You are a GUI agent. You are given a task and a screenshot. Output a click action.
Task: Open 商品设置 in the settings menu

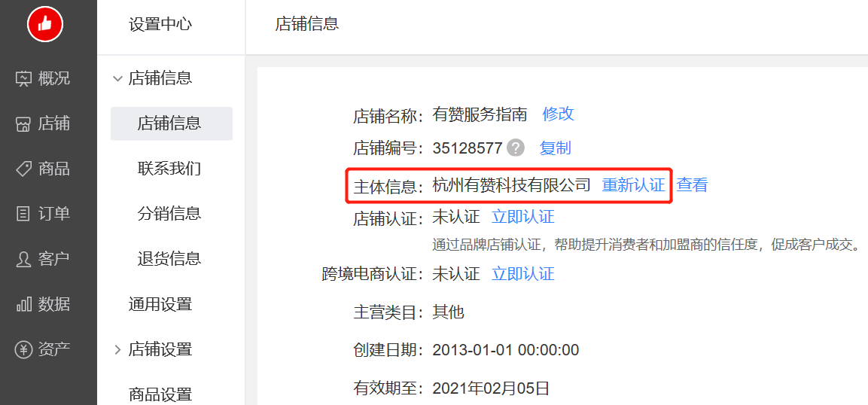[160, 394]
